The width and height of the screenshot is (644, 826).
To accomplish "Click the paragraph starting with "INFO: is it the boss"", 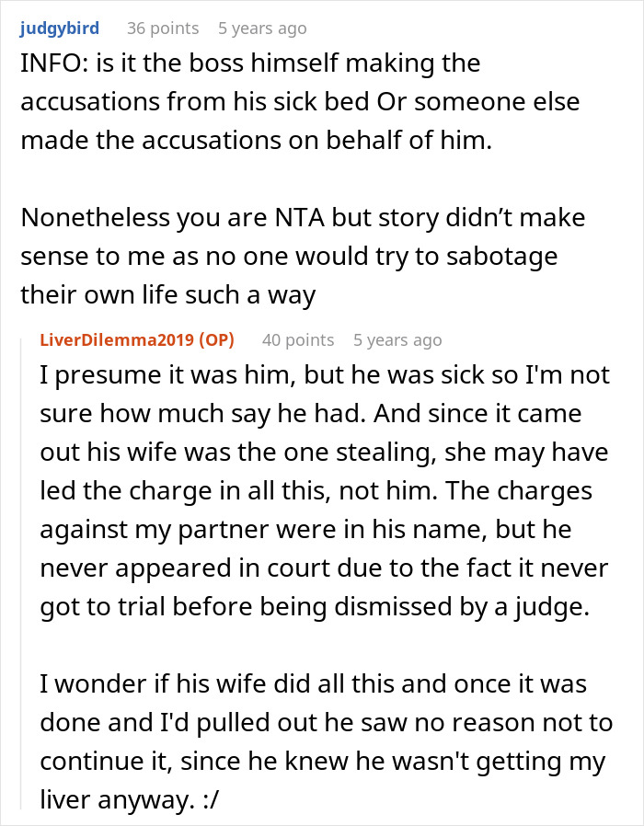I will pyautogui.click(x=300, y=101).
